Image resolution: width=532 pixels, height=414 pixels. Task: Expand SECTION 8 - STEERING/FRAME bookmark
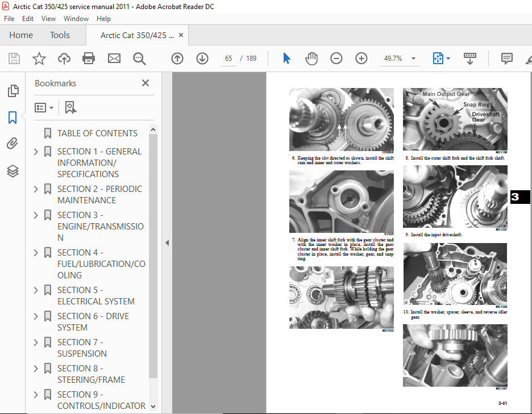[36, 369]
